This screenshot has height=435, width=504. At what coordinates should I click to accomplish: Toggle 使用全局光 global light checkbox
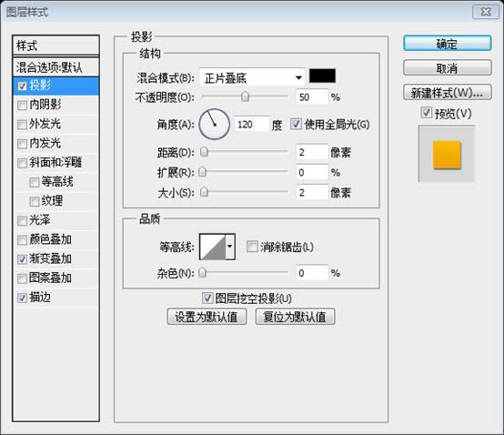point(296,124)
